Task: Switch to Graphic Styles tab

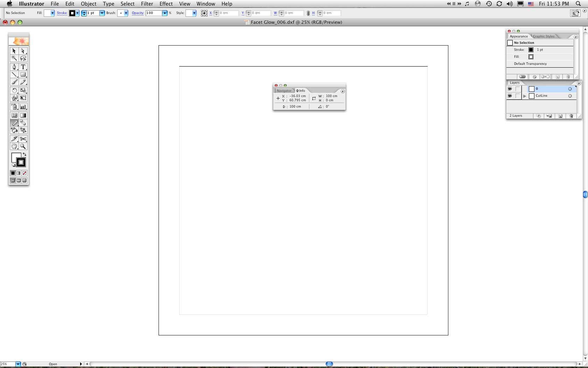Action: pos(544,36)
